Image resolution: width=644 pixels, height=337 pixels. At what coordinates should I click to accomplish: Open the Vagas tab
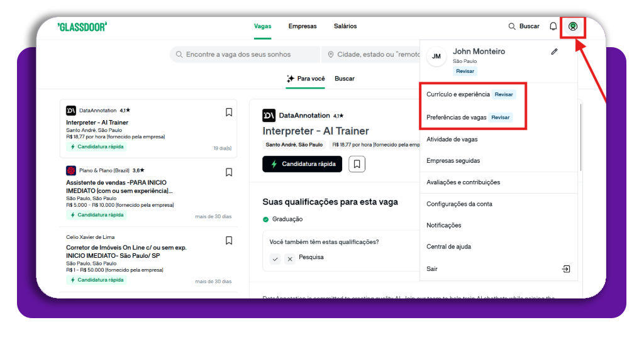click(x=262, y=26)
